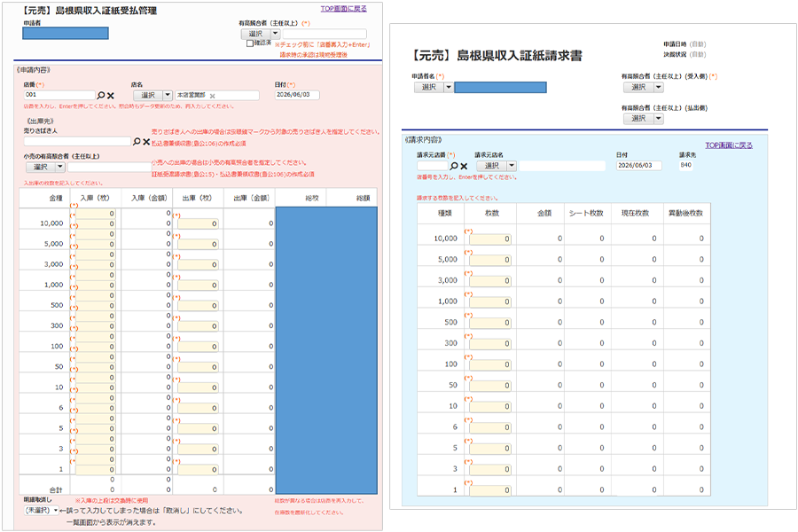Click 出庫 (枚) field in 10,000 row
Viewport: 798px width, 532px height.
(198, 223)
